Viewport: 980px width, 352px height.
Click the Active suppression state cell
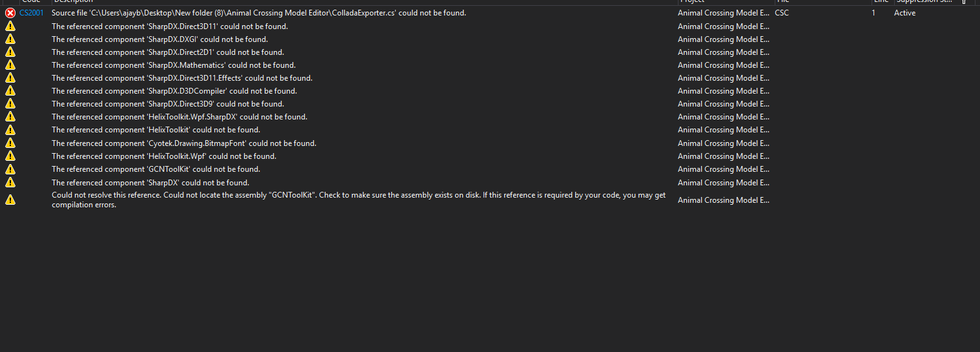[904, 13]
